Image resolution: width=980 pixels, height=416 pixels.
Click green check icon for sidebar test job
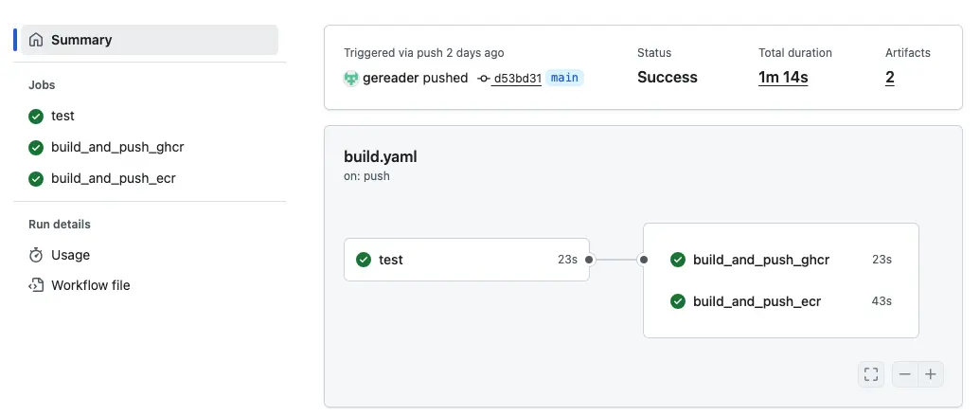[x=36, y=116]
